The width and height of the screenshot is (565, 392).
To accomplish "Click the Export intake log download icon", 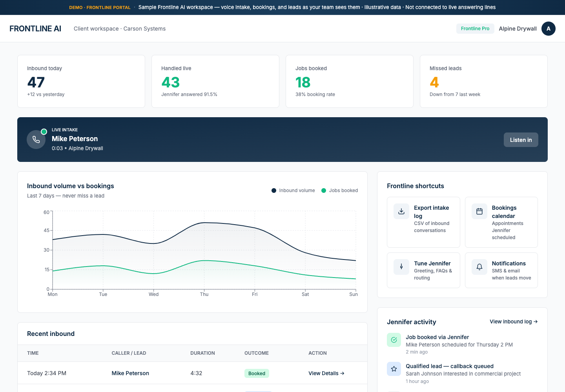I will click(401, 211).
